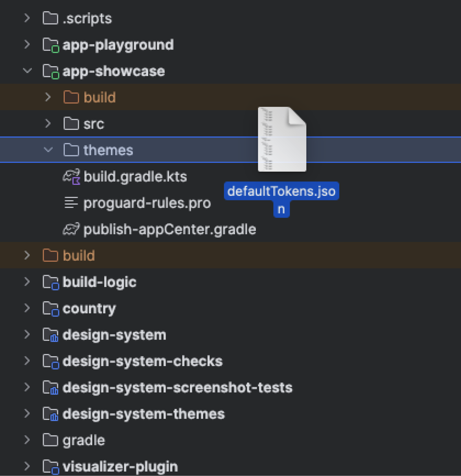This screenshot has height=476, width=461.
Task: Select the gradle folder row
Action: tap(83, 440)
